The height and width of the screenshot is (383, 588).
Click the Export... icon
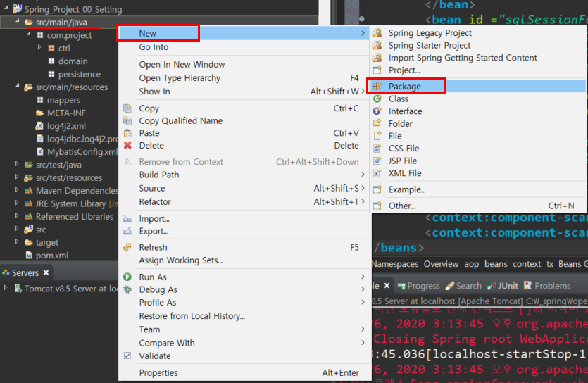tap(127, 231)
